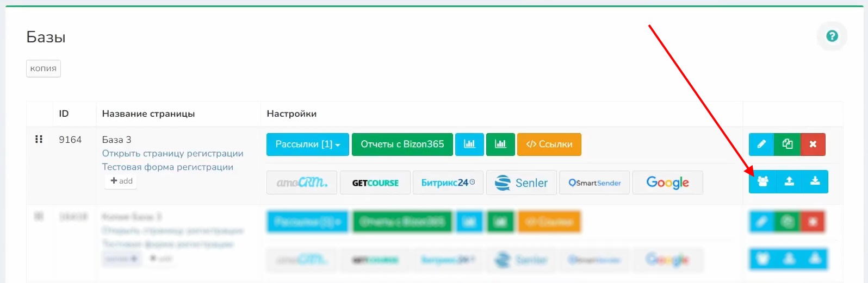Open the blue bar chart statistics icon
Image resolution: width=868 pixels, height=283 pixels.
(469, 144)
